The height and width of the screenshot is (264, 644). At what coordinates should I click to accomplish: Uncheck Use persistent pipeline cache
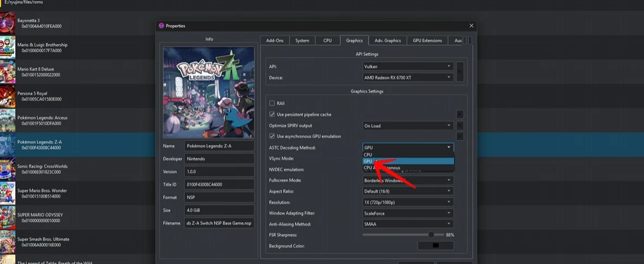pyautogui.click(x=272, y=114)
